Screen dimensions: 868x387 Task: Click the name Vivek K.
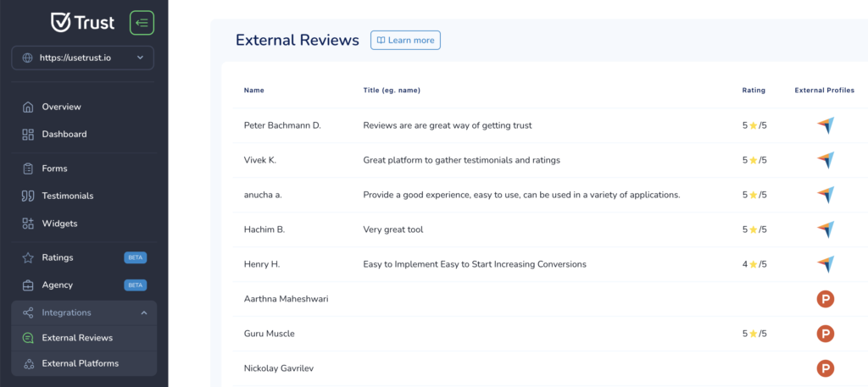tap(260, 160)
